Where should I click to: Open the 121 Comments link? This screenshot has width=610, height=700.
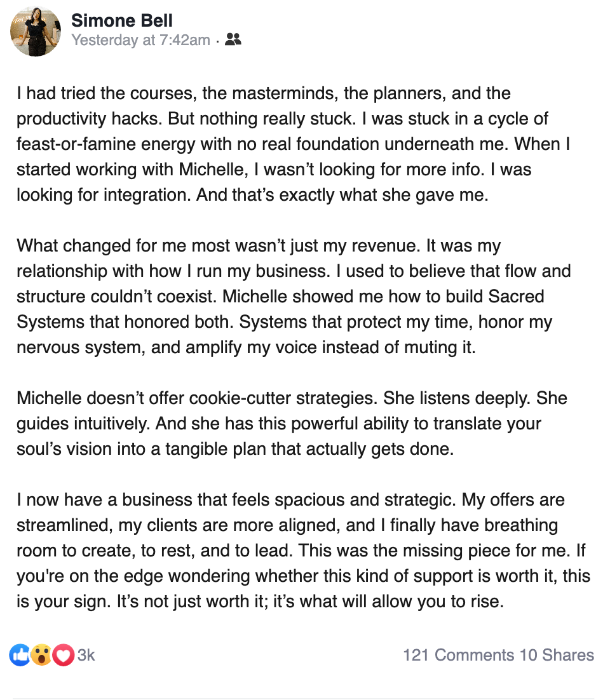point(459,655)
